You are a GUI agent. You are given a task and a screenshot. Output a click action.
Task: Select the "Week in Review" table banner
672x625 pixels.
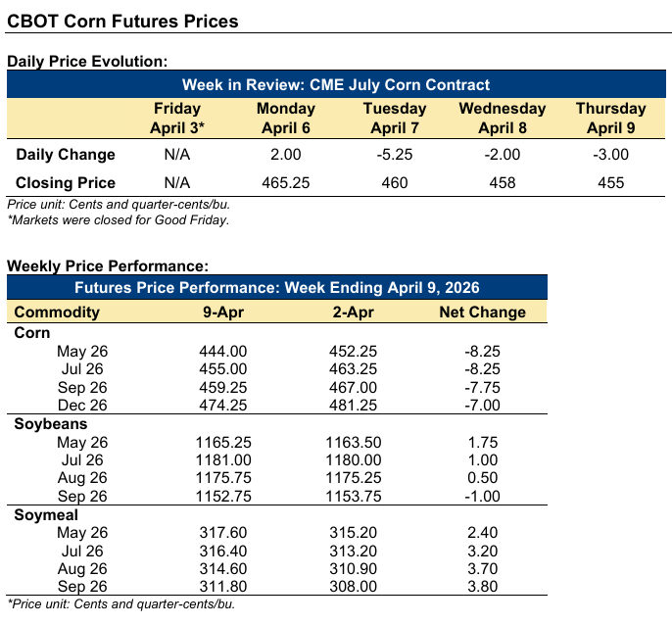[x=336, y=85]
